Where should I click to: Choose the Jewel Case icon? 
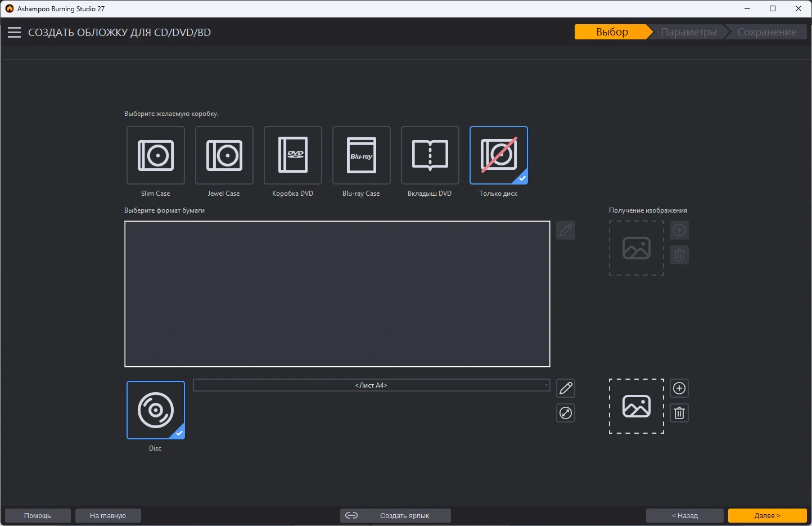pyautogui.click(x=224, y=155)
